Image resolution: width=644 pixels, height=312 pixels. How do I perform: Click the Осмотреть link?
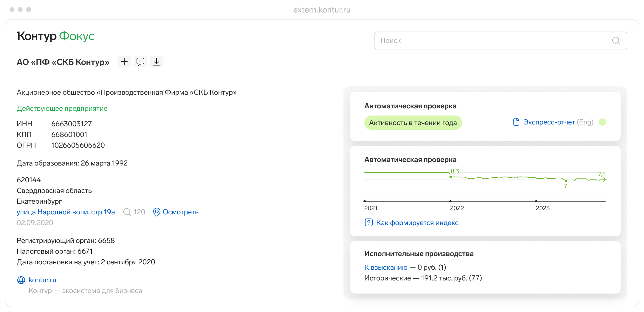click(x=180, y=212)
